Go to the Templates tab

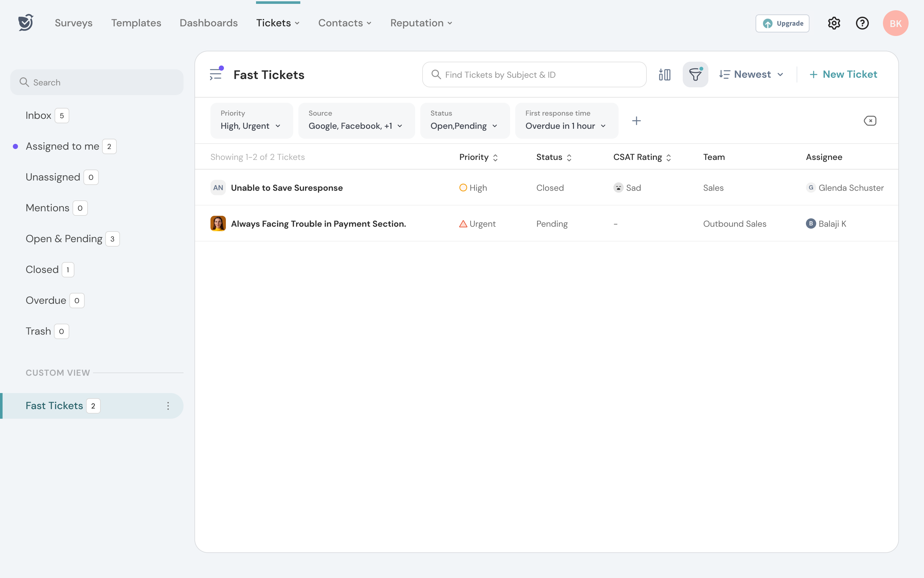click(x=136, y=23)
